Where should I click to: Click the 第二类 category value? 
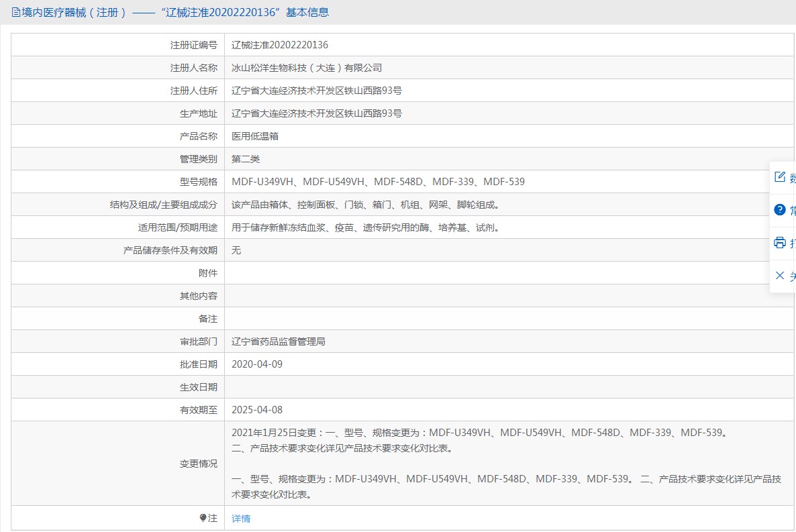click(246, 160)
